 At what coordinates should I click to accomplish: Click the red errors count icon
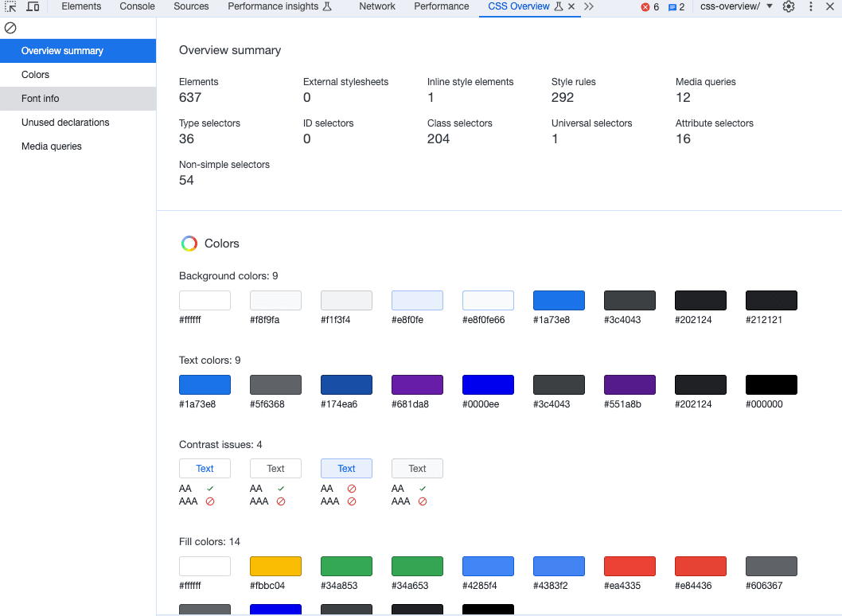(x=649, y=6)
